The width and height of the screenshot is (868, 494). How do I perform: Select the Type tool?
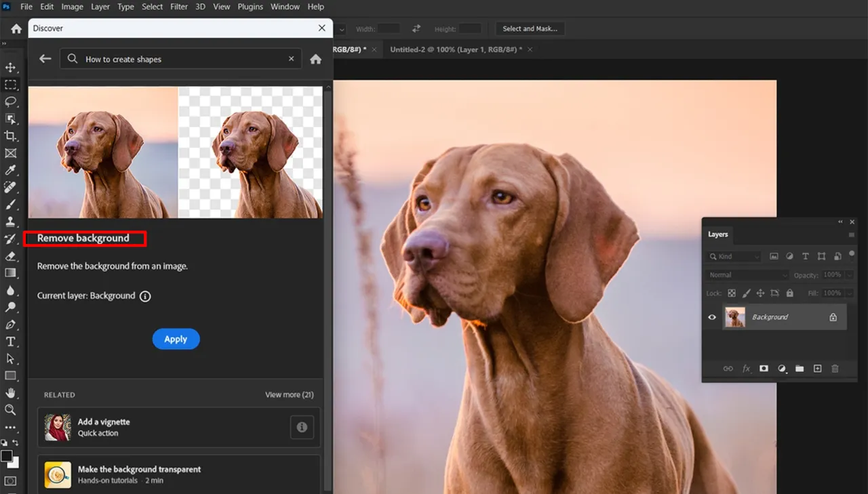tap(11, 342)
